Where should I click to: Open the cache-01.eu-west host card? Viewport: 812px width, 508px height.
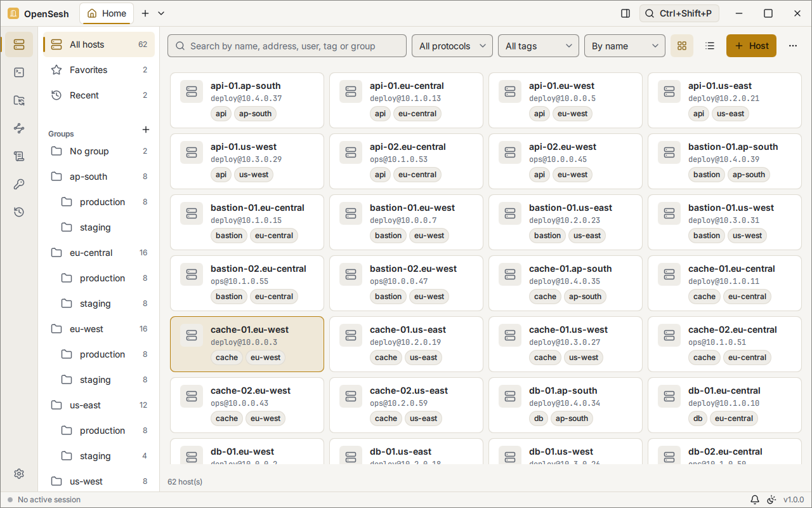247,344
